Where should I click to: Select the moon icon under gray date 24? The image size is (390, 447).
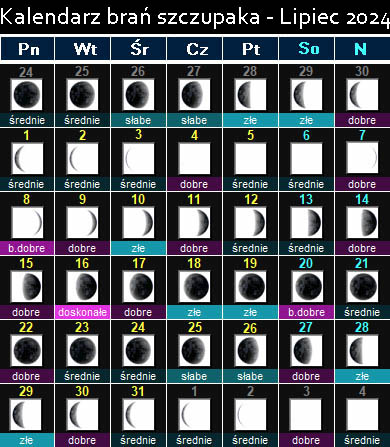tap(27, 94)
